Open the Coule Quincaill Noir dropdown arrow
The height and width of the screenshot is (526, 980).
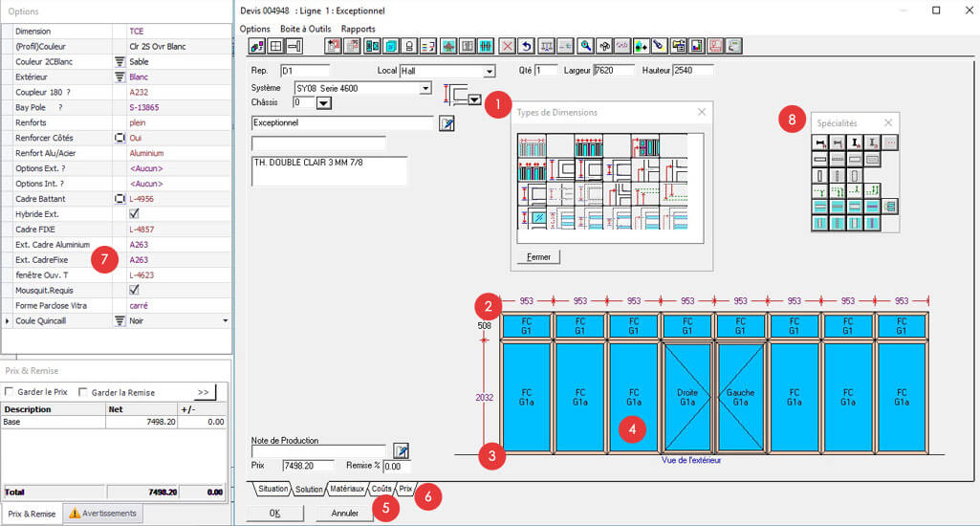tap(226, 321)
